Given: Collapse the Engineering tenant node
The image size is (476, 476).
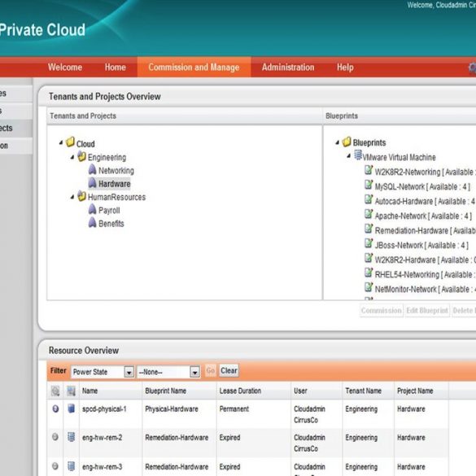Looking at the screenshot, I should click(x=72, y=157).
